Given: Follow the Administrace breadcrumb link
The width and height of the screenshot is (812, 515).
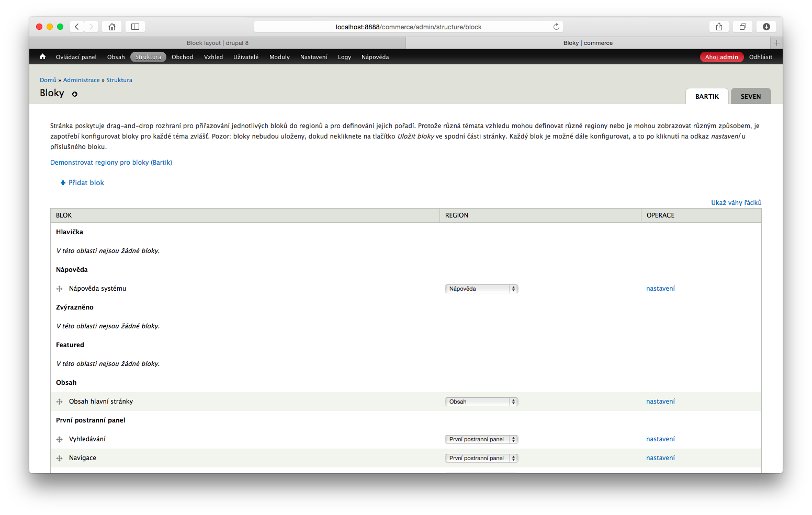Looking at the screenshot, I should [81, 80].
